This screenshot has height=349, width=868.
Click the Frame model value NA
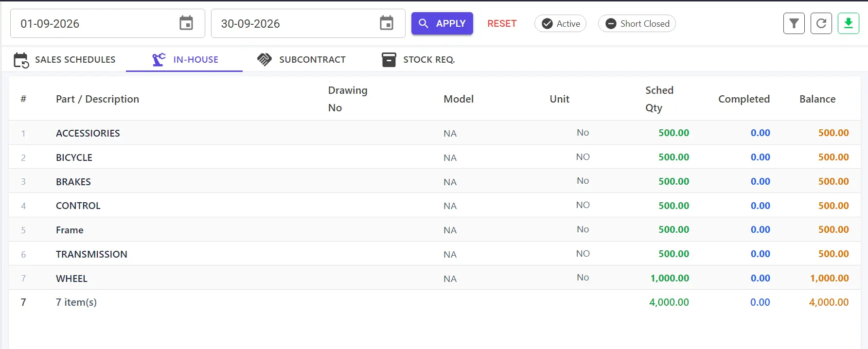tap(450, 230)
